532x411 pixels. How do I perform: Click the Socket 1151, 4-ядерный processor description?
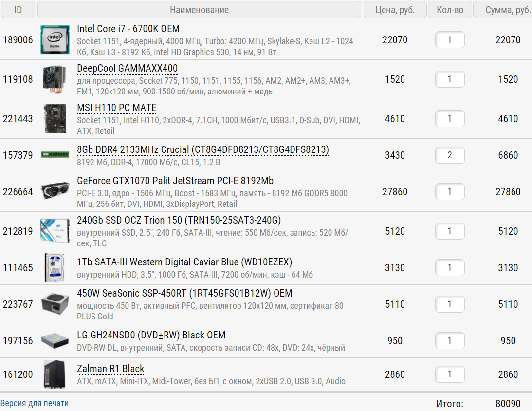(x=215, y=47)
